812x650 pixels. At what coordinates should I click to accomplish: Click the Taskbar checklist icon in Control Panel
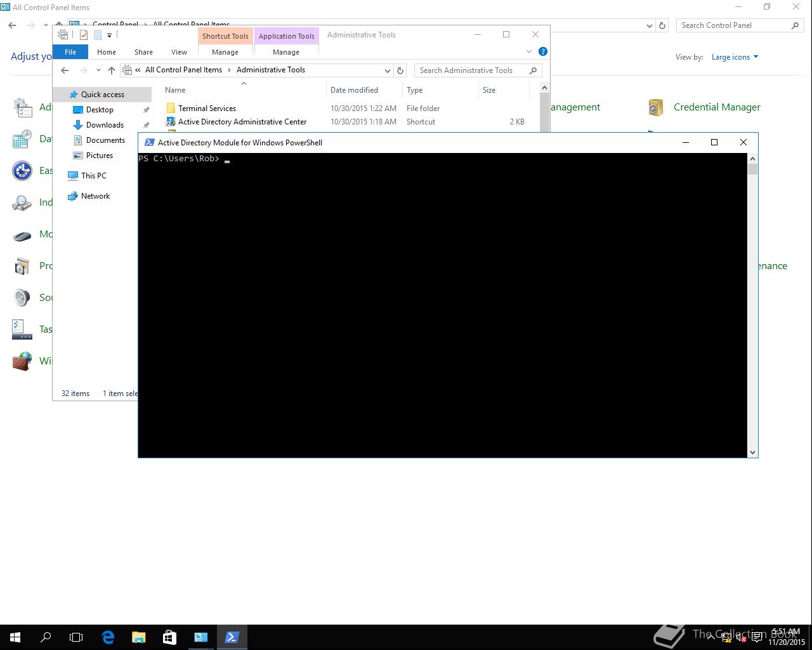pos(22,329)
